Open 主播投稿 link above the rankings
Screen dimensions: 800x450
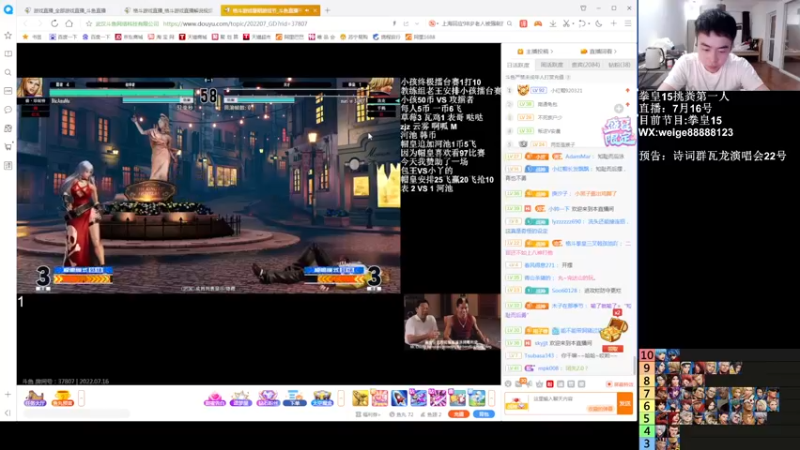535,51
